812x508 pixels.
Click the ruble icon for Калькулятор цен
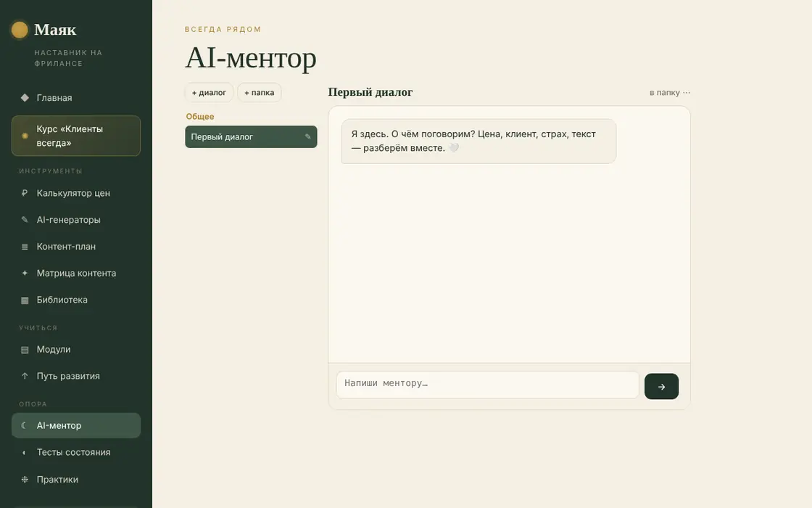point(25,193)
